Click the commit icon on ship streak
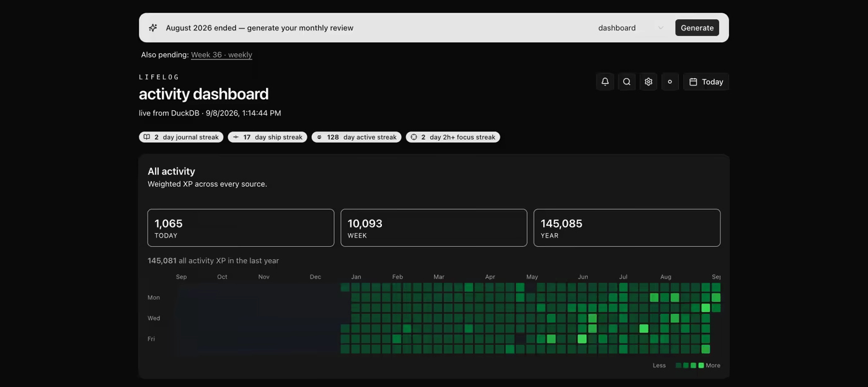The height and width of the screenshot is (387, 868). [x=236, y=137]
